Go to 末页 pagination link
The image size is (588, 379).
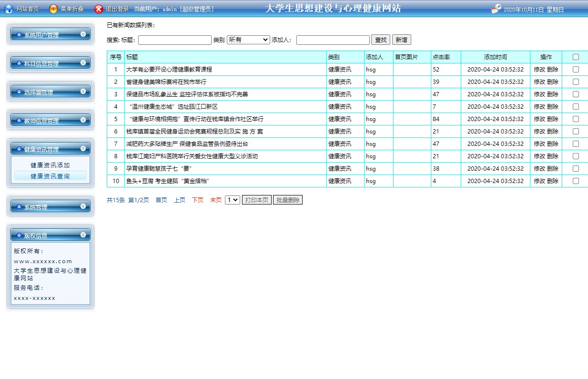tap(216, 200)
